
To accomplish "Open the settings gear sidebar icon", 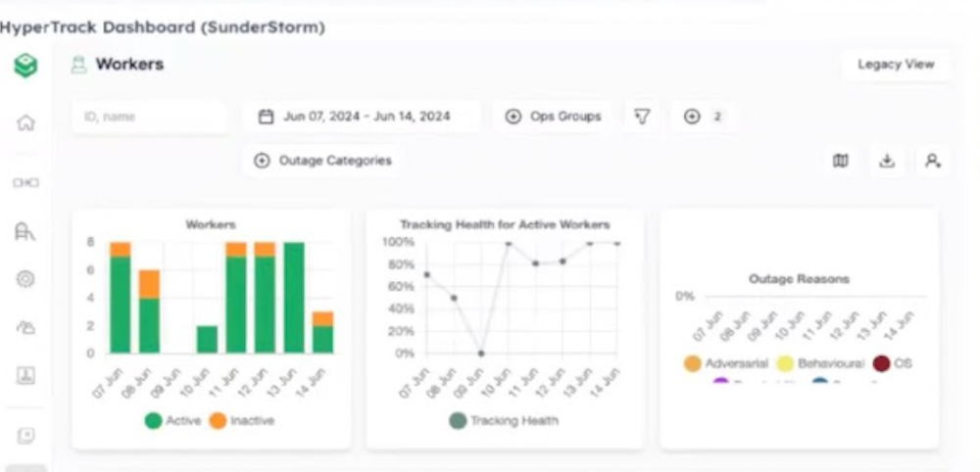I will pos(25,278).
